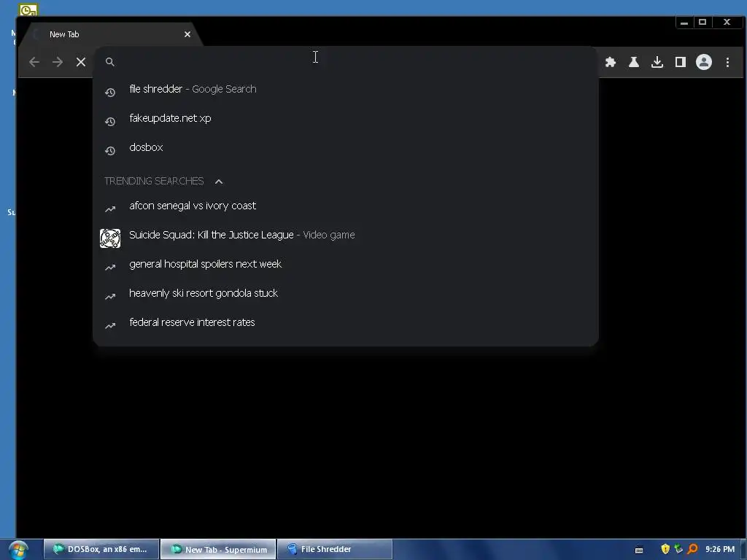The image size is (747, 560).
Task: Click the trending icon beside 'federal reserve interest rates'
Action: 110,326
